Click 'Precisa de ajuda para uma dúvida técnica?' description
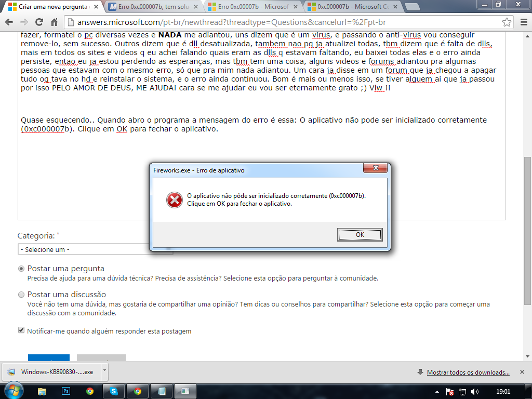Viewport: 532px width, 399px height. click(90, 278)
